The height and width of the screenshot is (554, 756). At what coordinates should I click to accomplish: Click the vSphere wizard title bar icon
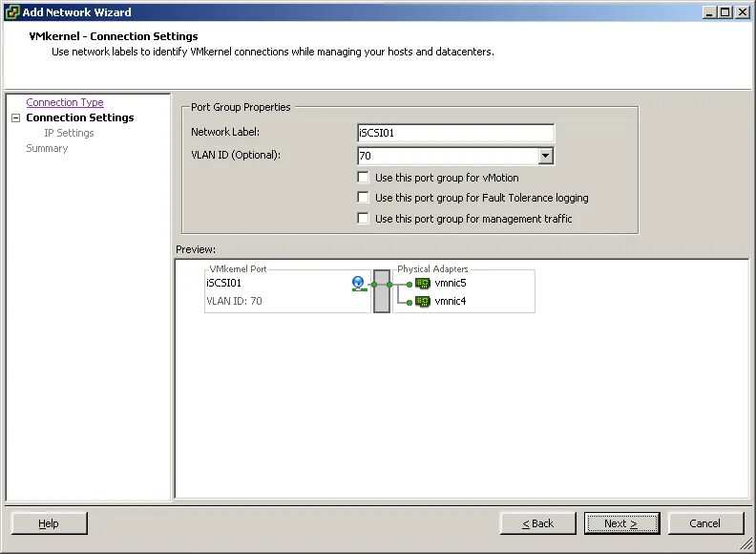tap(12, 12)
